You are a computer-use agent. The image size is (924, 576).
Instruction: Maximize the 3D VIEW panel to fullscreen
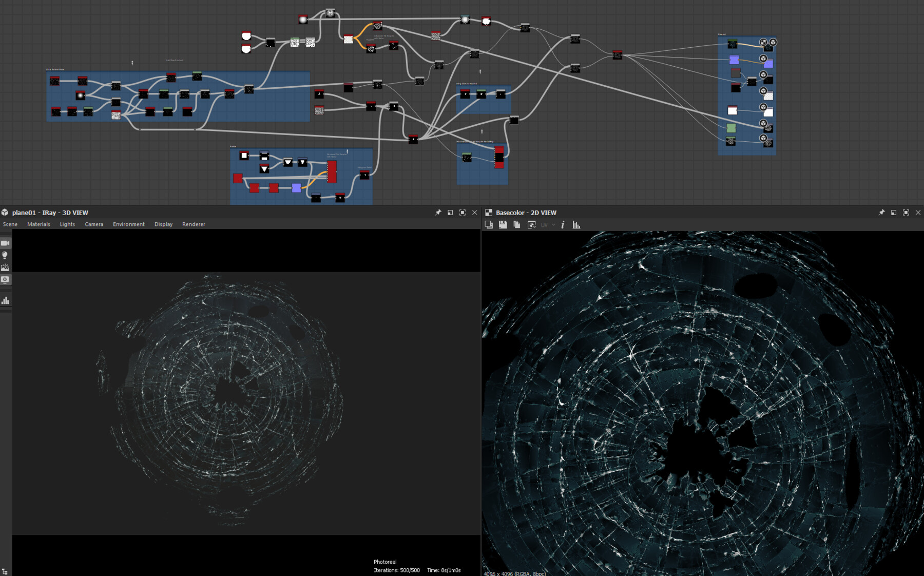pyautogui.click(x=463, y=213)
